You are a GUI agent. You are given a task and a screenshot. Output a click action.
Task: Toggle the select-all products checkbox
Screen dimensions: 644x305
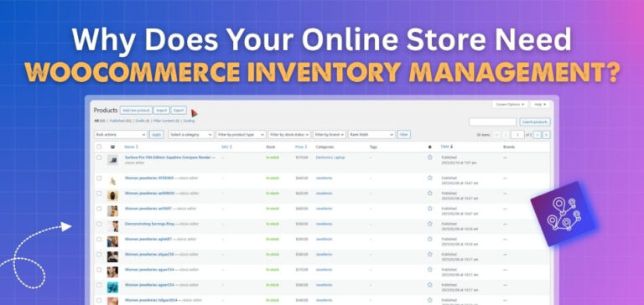(x=99, y=147)
